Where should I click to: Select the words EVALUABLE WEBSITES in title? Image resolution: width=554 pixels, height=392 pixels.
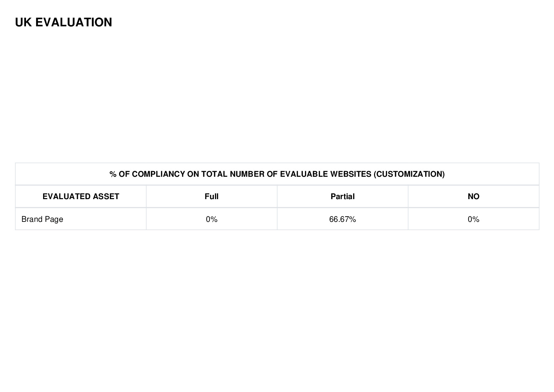(326, 174)
